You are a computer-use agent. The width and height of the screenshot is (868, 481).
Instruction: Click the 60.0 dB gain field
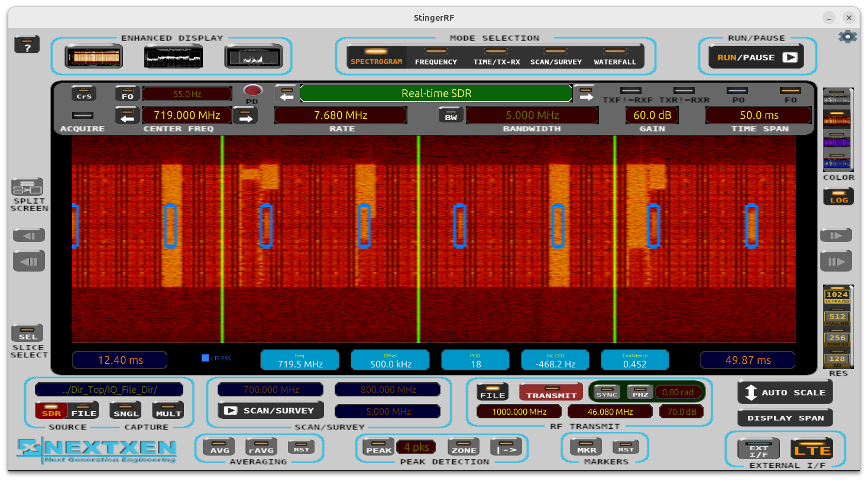pos(652,115)
